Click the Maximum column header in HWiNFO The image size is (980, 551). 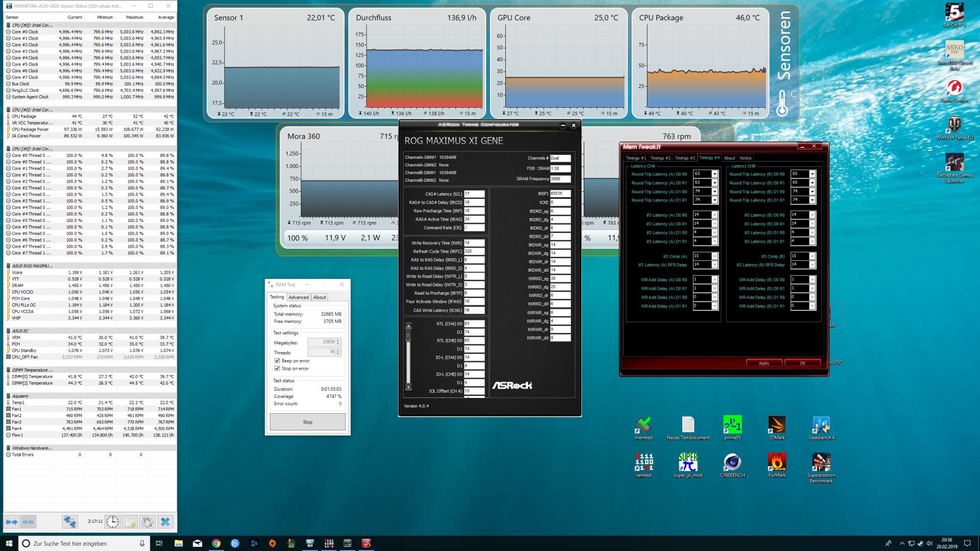tap(130, 17)
